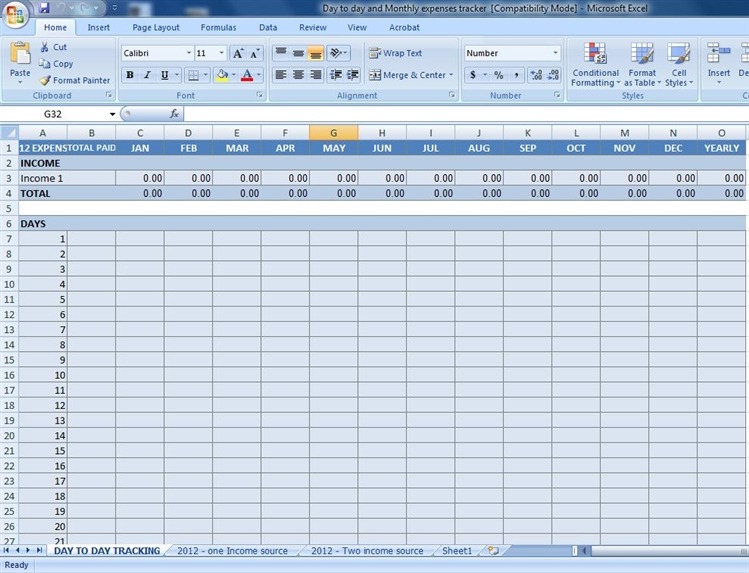Open '2012 - Two income source' sheet

(x=367, y=551)
